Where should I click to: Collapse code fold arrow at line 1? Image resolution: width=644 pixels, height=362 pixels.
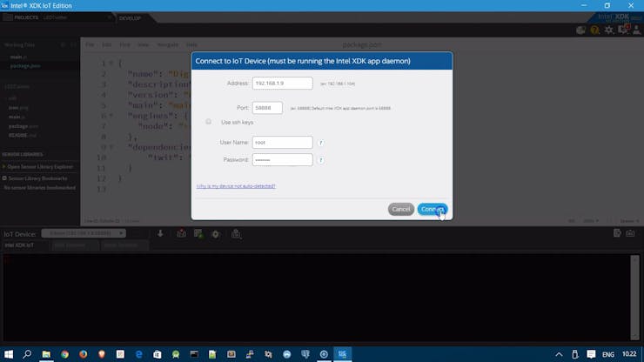pyautogui.click(x=111, y=64)
